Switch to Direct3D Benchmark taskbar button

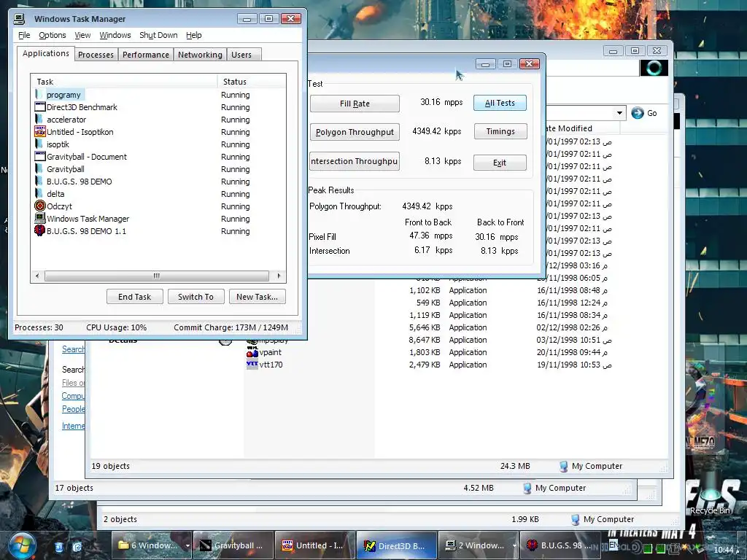point(396,545)
